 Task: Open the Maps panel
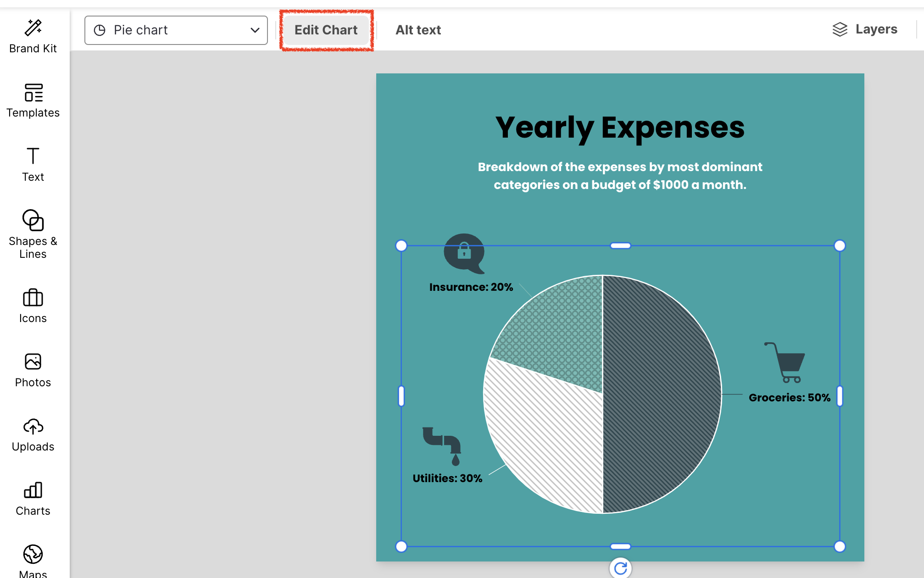tap(33, 561)
